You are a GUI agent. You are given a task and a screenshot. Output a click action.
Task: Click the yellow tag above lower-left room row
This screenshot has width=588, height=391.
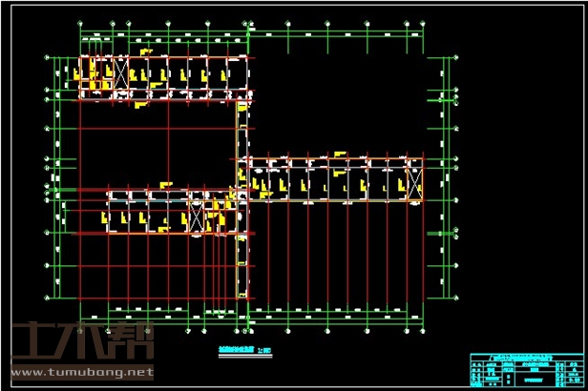tap(165, 184)
